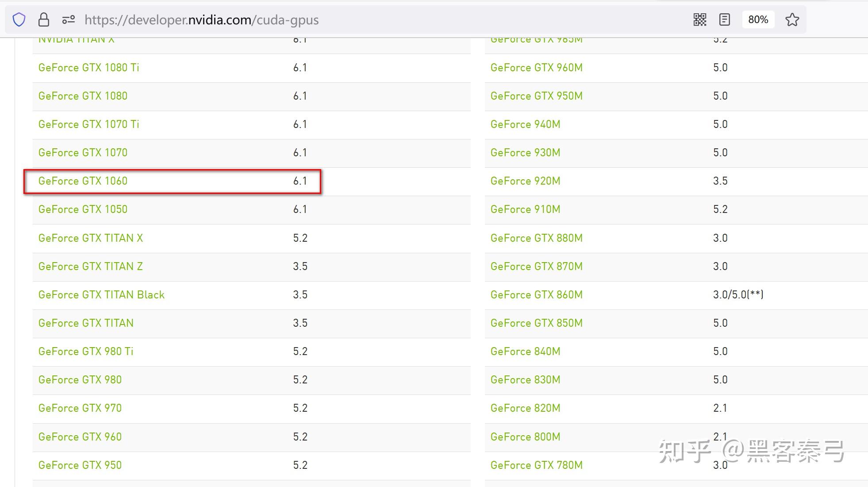The width and height of the screenshot is (868, 487).
Task: Open GeForce GTX 1060 link
Action: pos(83,181)
